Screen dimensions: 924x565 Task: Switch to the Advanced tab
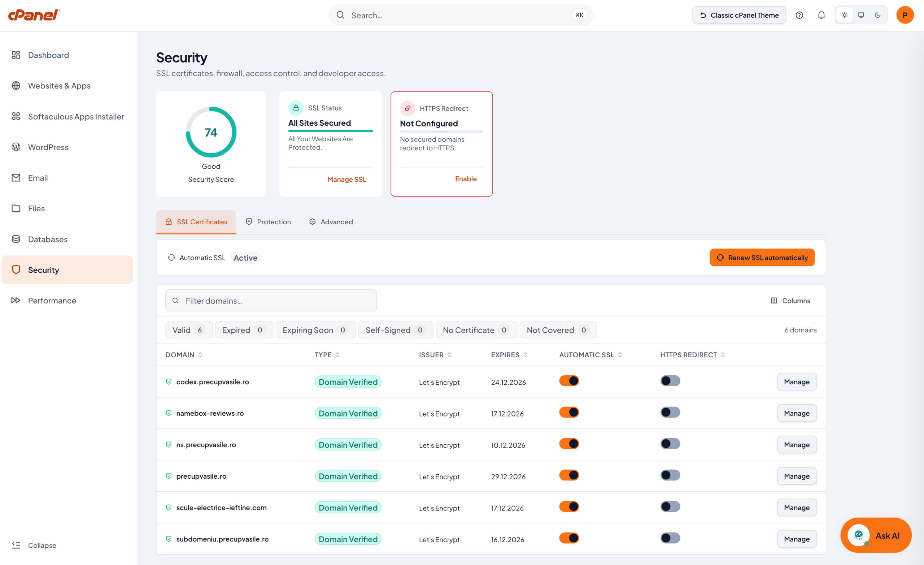pyautogui.click(x=331, y=222)
